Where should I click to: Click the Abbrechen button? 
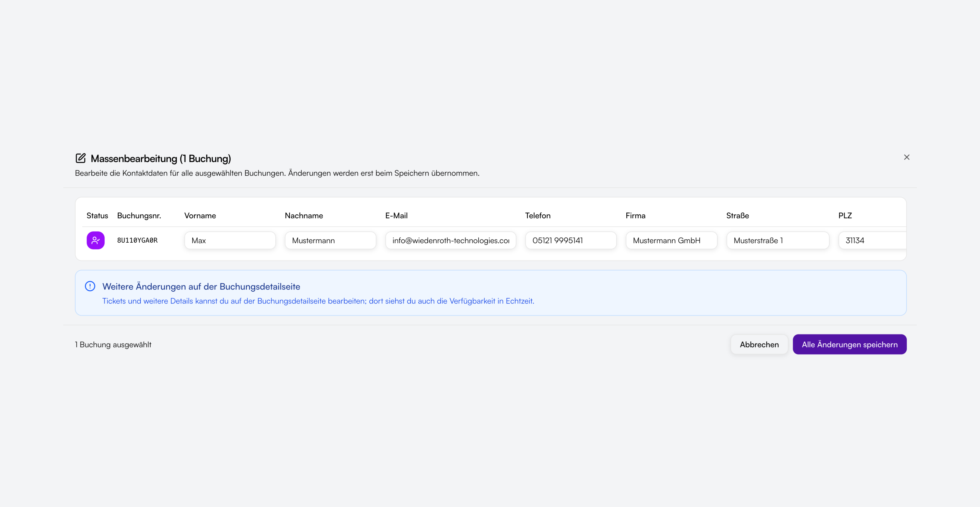coord(759,344)
